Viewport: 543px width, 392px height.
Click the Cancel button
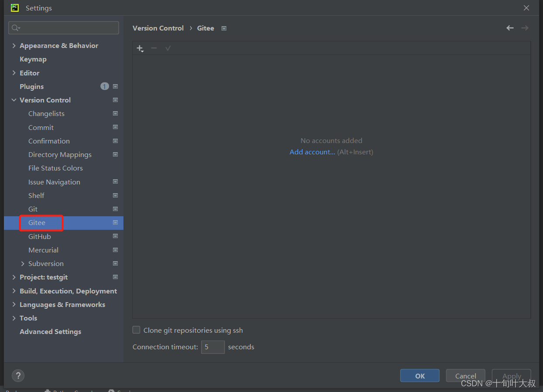pos(465,376)
